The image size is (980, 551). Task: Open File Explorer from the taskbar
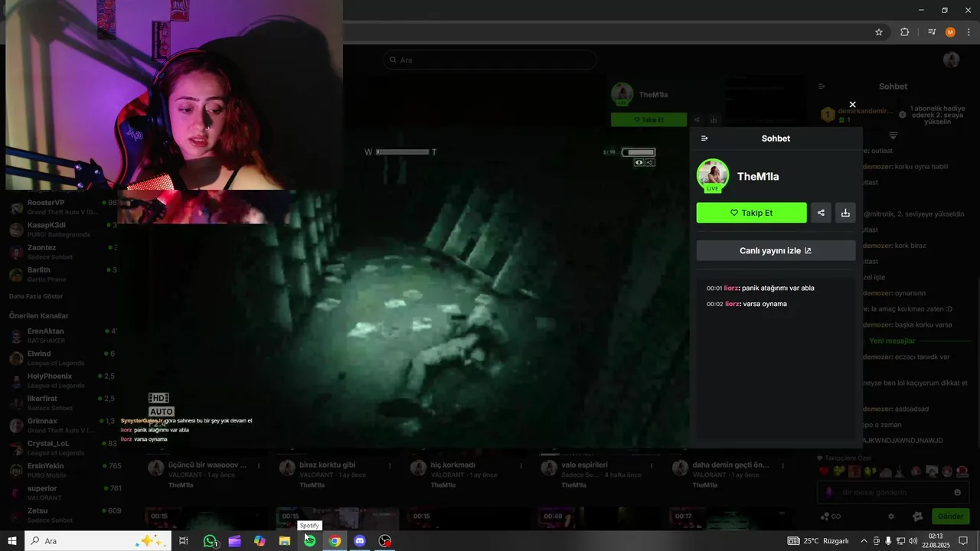tap(284, 541)
